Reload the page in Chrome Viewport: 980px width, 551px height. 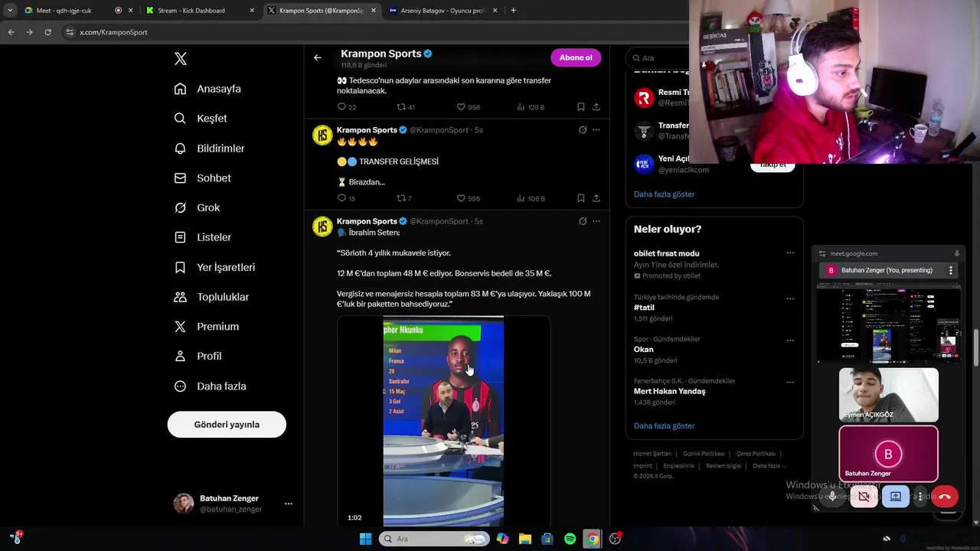click(x=47, y=32)
